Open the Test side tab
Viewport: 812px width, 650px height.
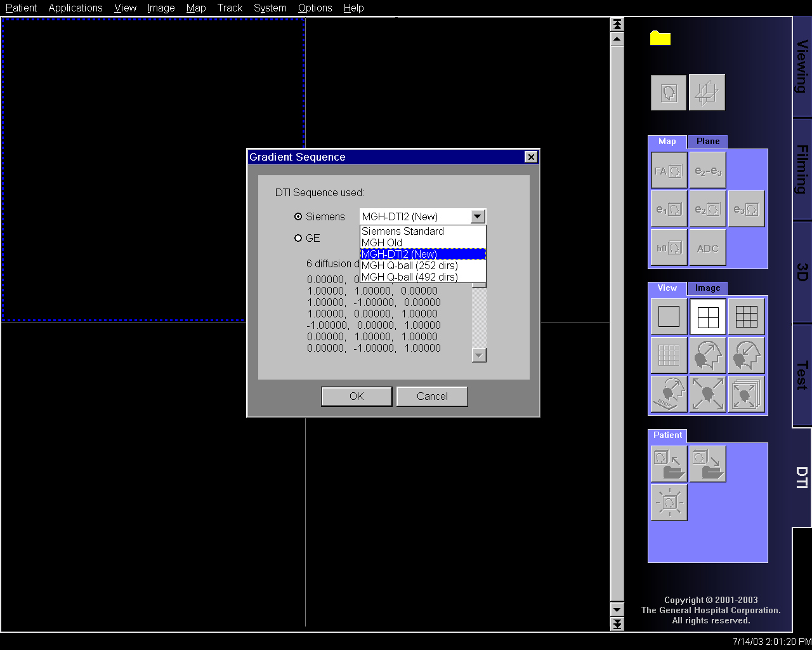click(802, 375)
